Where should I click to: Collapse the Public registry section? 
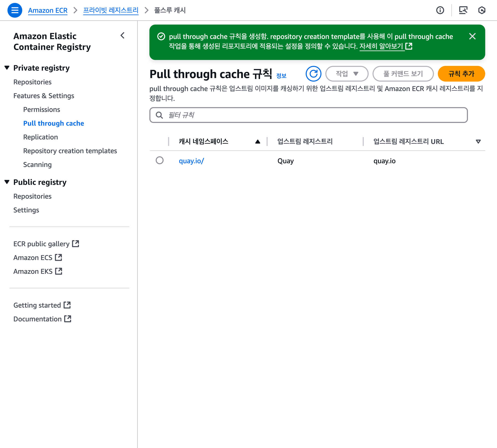pos(7,182)
